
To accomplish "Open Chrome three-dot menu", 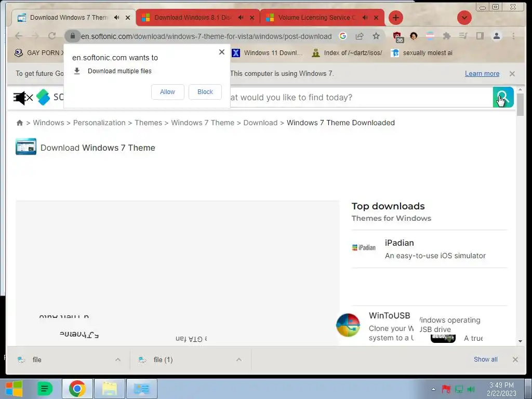I will (x=513, y=36).
